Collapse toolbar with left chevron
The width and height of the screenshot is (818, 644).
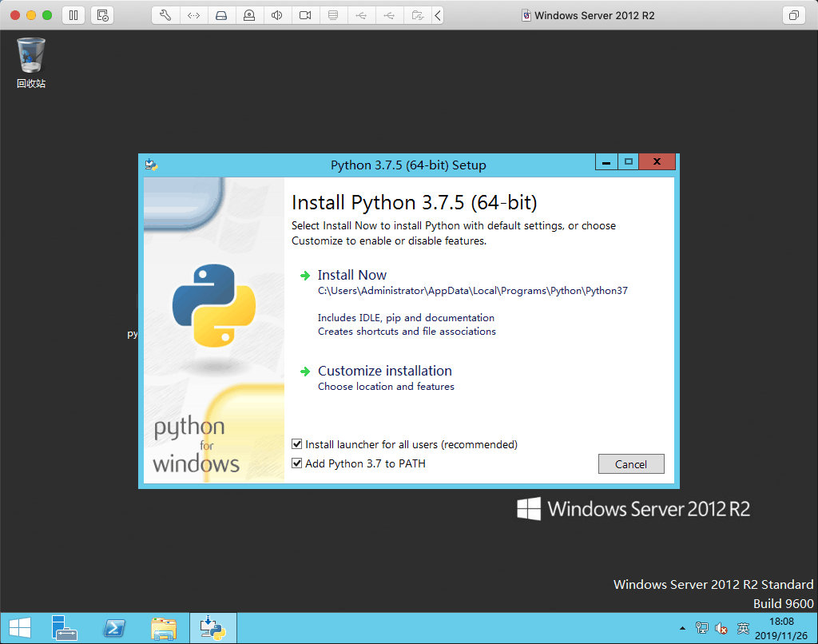[438, 15]
